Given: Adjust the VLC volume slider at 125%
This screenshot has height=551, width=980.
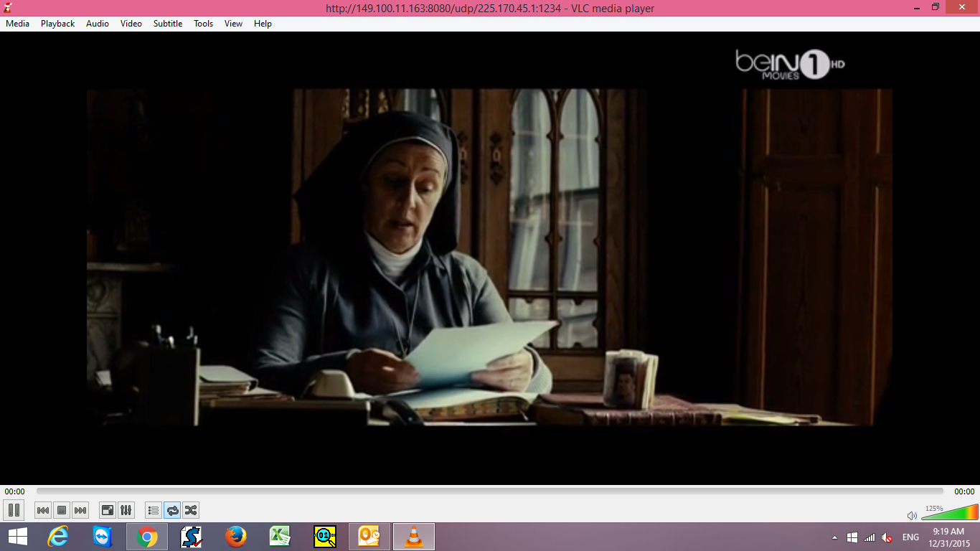Looking at the screenshot, I should (950, 512).
